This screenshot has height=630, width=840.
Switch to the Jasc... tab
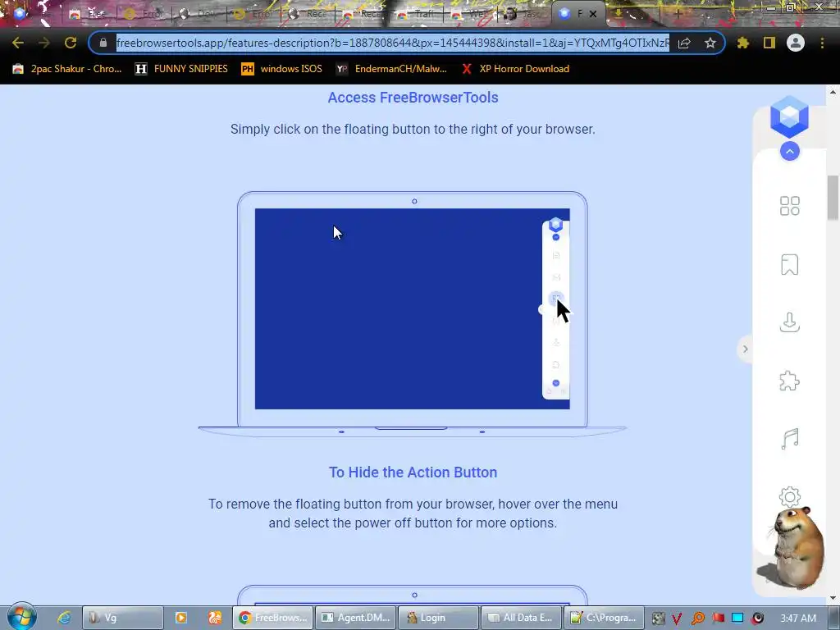click(x=524, y=15)
